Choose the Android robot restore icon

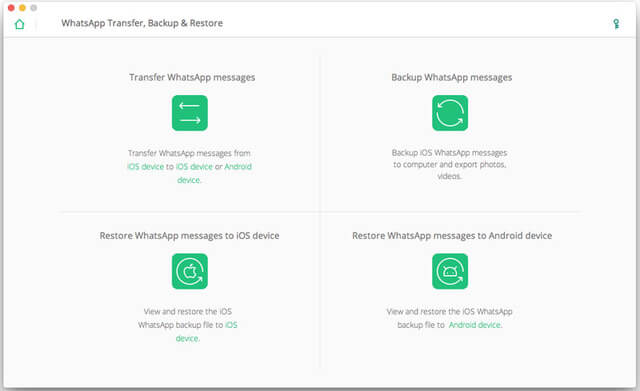pos(450,271)
